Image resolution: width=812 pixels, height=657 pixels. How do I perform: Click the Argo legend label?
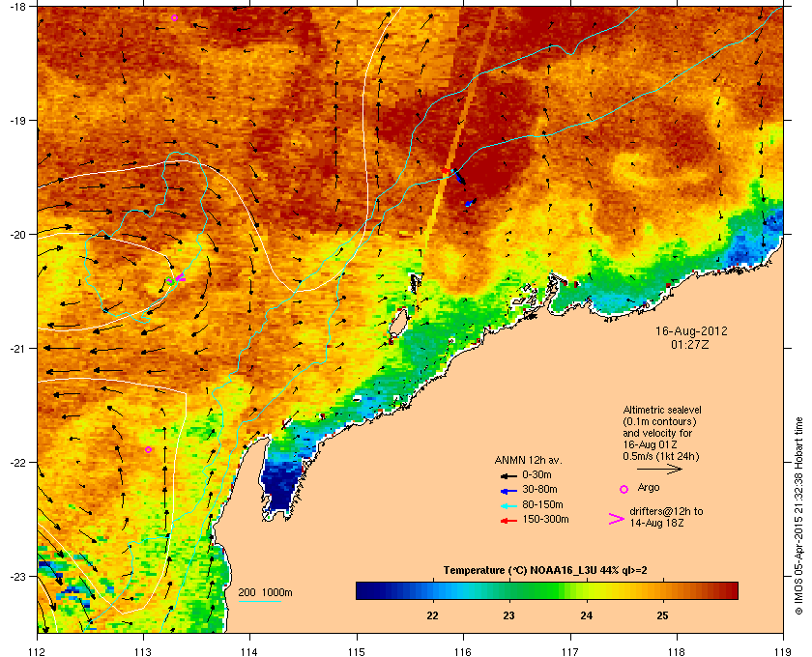pyautogui.click(x=649, y=487)
